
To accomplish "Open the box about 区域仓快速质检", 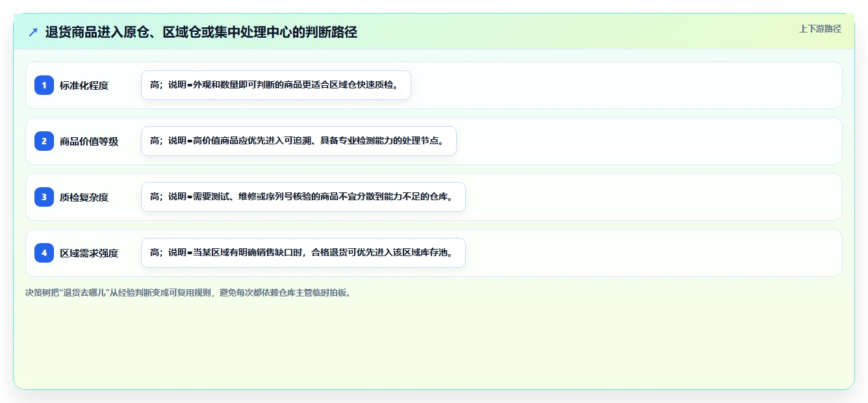I will pyautogui.click(x=276, y=85).
